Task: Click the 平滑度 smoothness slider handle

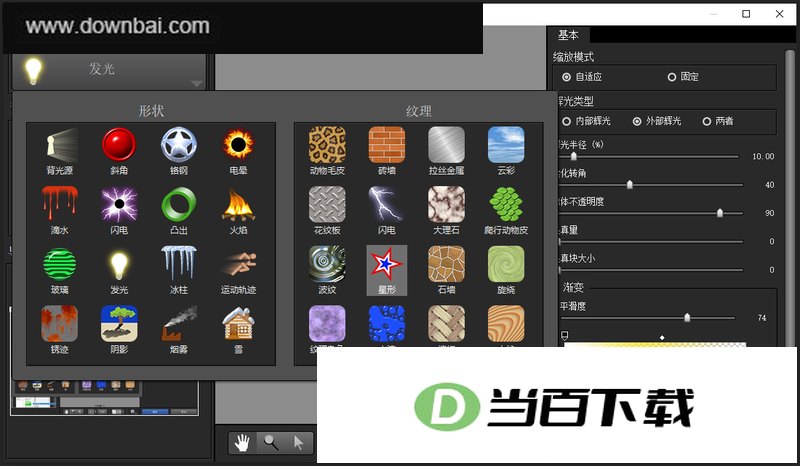Action: click(687, 318)
